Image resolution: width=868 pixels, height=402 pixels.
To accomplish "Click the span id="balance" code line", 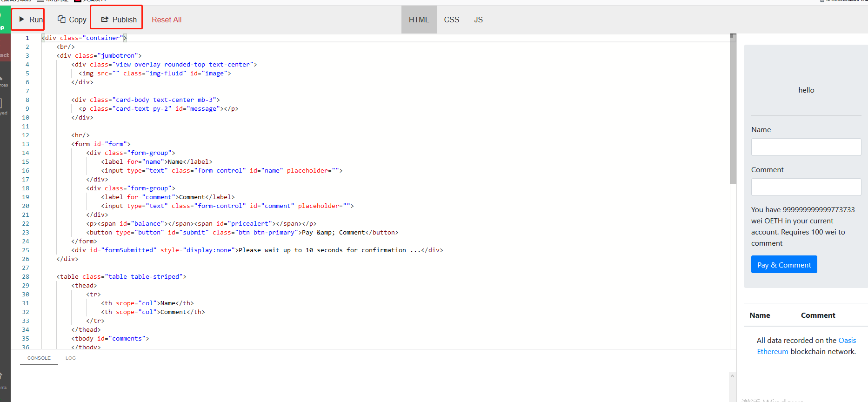I will [x=201, y=224].
